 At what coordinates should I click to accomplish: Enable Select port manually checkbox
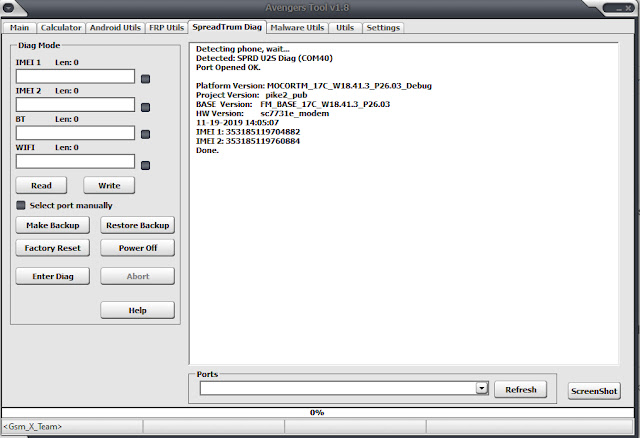click(21, 205)
